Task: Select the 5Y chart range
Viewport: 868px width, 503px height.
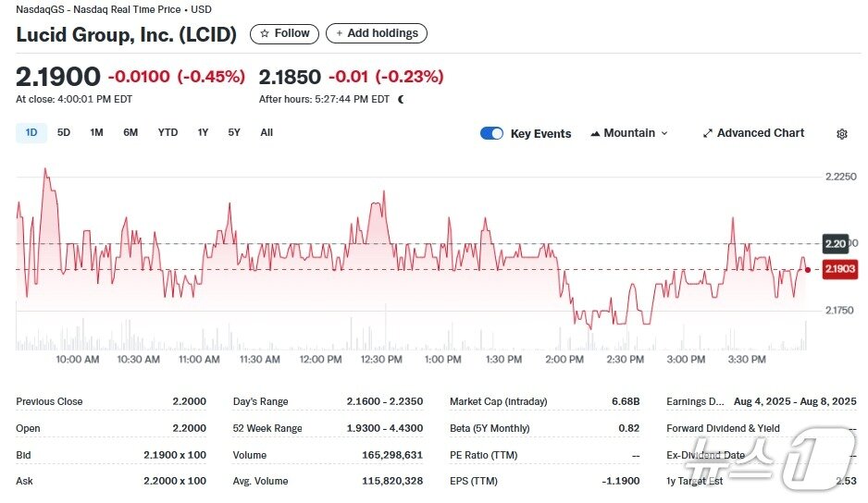Action: pyautogui.click(x=234, y=132)
